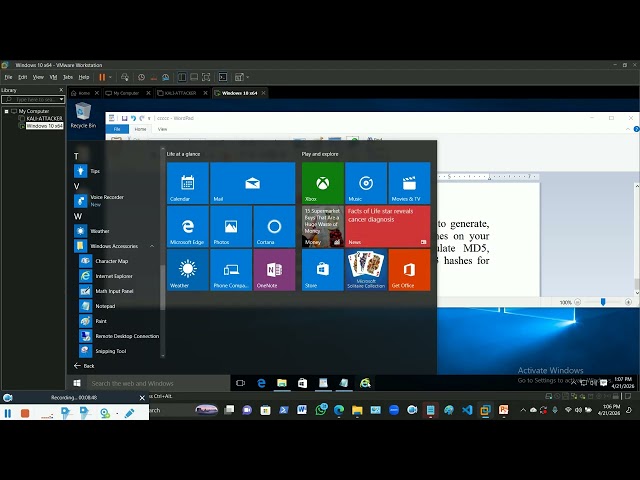The width and height of the screenshot is (640, 480).
Task: Click the WordPad Save icon
Action: (124, 118)
